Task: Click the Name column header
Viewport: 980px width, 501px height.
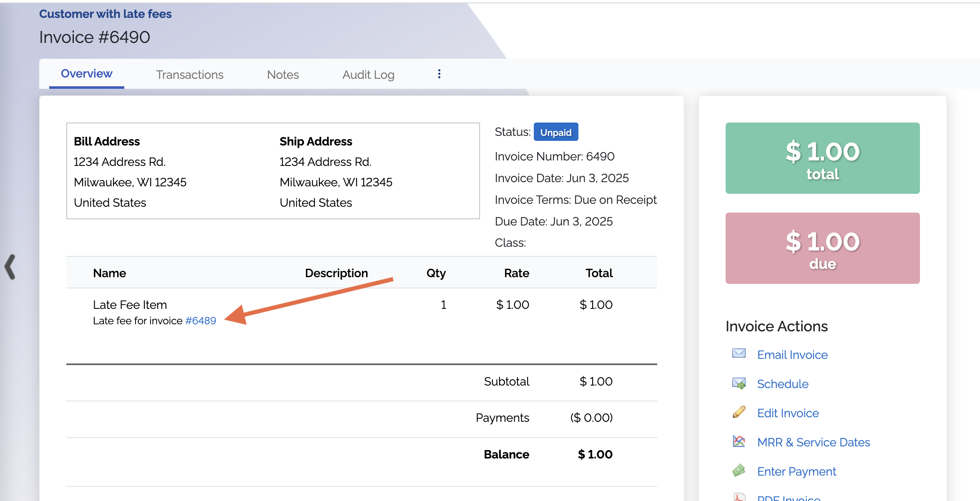Action: [109, 273]
